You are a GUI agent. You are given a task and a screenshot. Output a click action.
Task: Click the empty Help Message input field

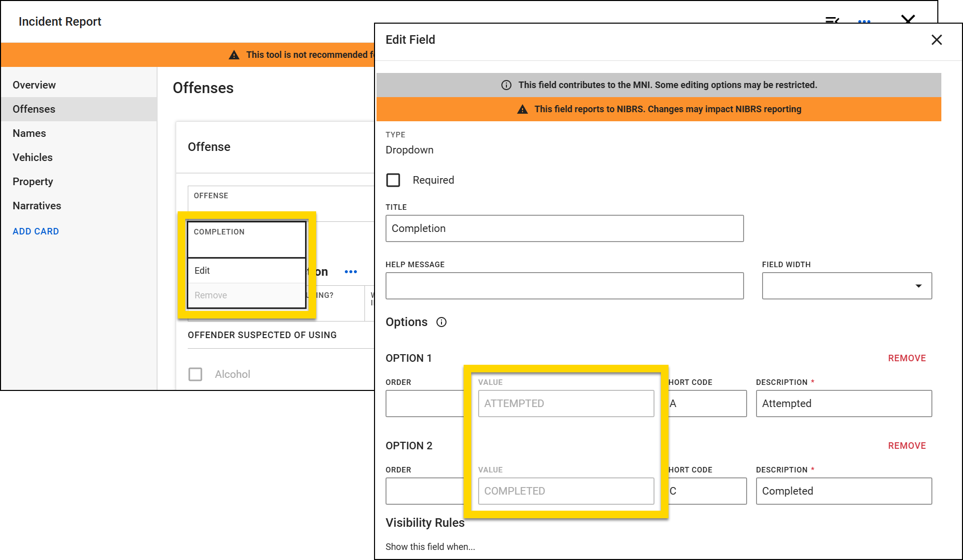[564, 285]
